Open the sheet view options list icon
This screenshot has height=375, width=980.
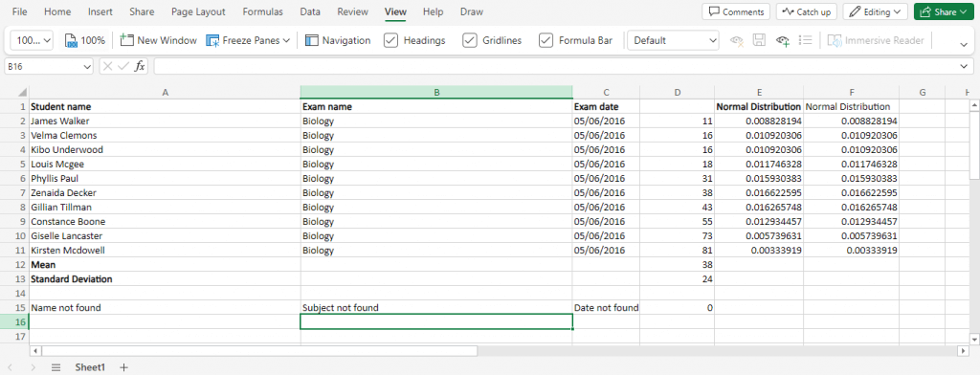pyautogui.click(x=806, y=40)
